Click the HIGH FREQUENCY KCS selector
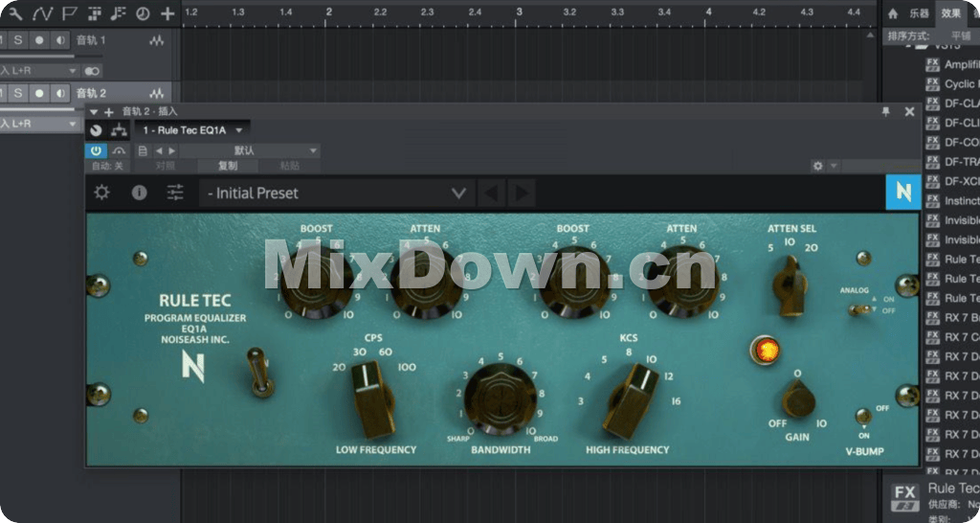This screenshot has width=980, height=523. click(631, 401)
